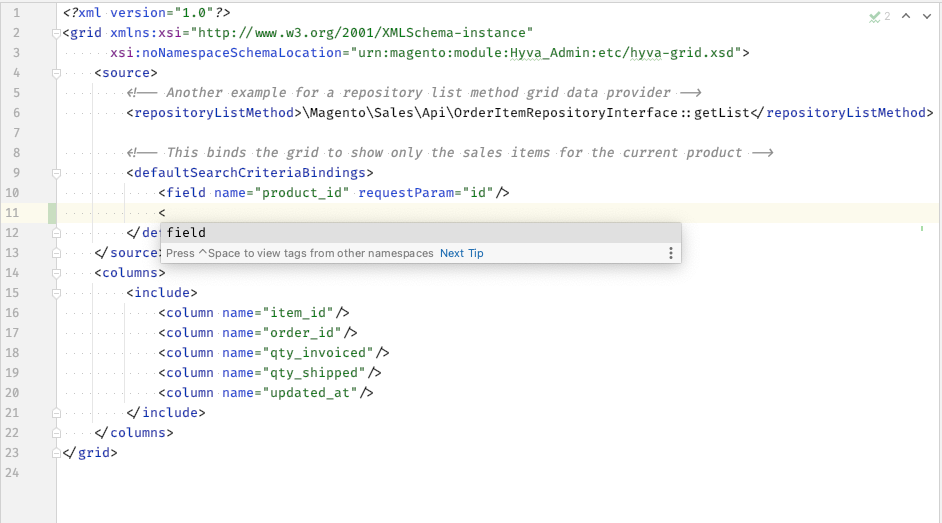Click the opening columns tag
The width and height of the screenshot is (942, 523).
coord(130,273)
